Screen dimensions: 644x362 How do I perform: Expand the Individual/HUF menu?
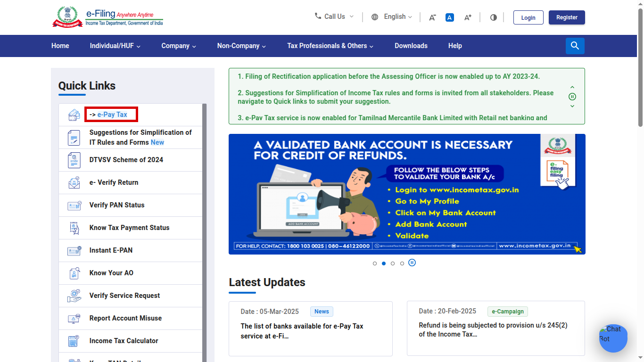pos(115,46)
